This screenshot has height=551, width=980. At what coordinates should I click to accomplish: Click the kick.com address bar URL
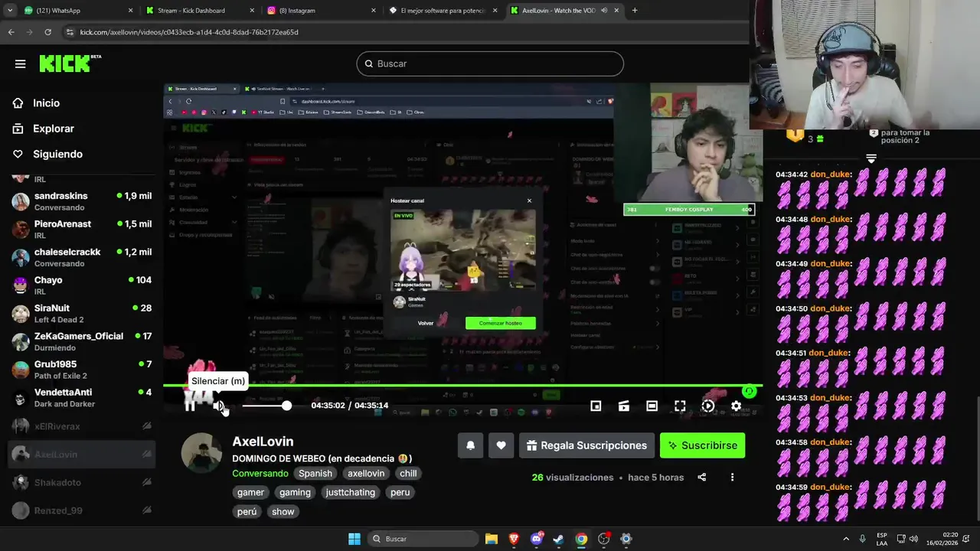[x=189, y=32]
